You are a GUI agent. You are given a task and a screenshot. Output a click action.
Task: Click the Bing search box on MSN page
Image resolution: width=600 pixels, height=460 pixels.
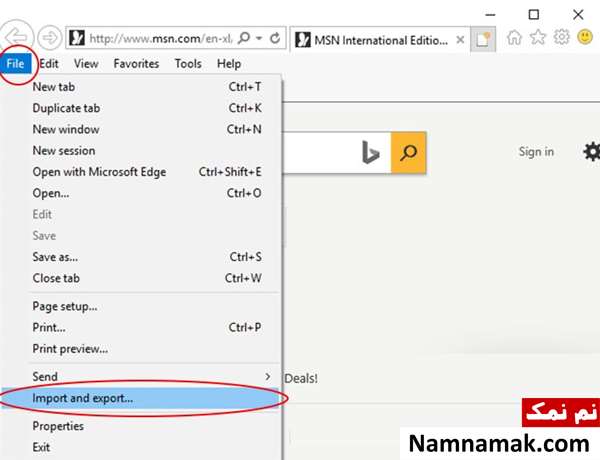337,153
